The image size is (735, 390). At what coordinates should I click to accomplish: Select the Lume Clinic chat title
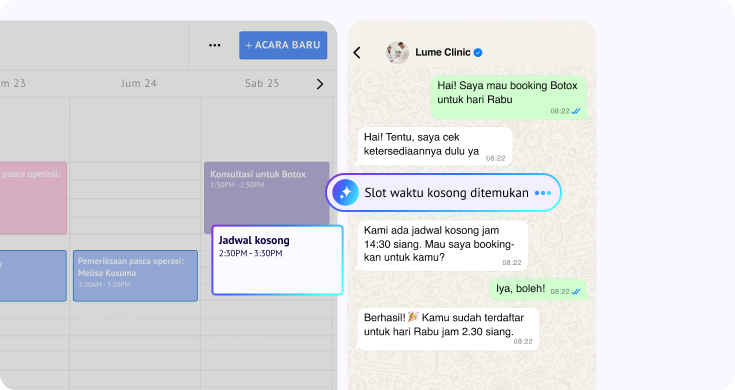pos(442,52)
